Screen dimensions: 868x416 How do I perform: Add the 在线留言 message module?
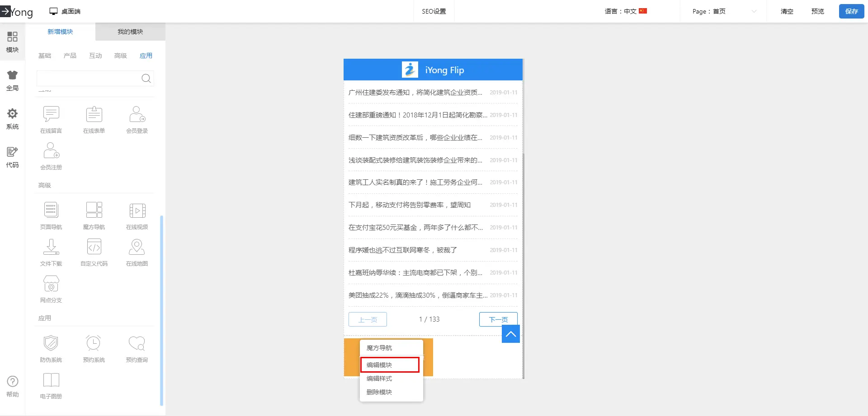tap(51, 119)
